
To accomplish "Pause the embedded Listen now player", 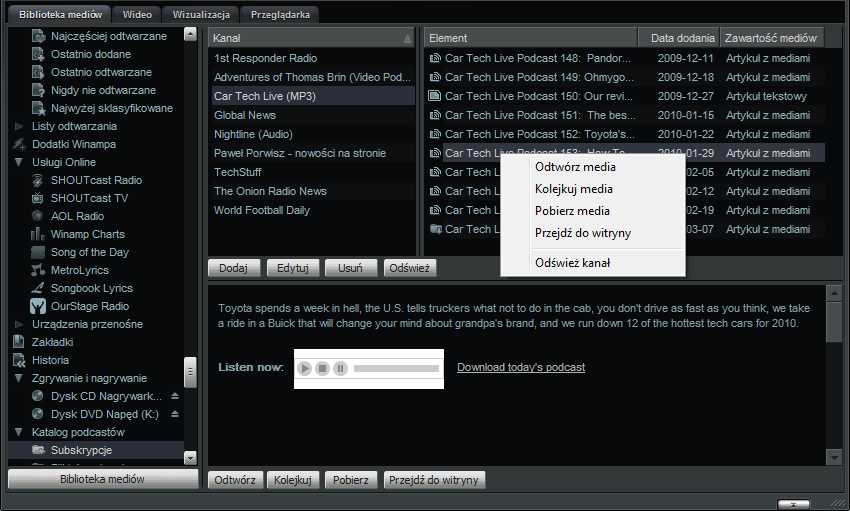I will point(340,368).
